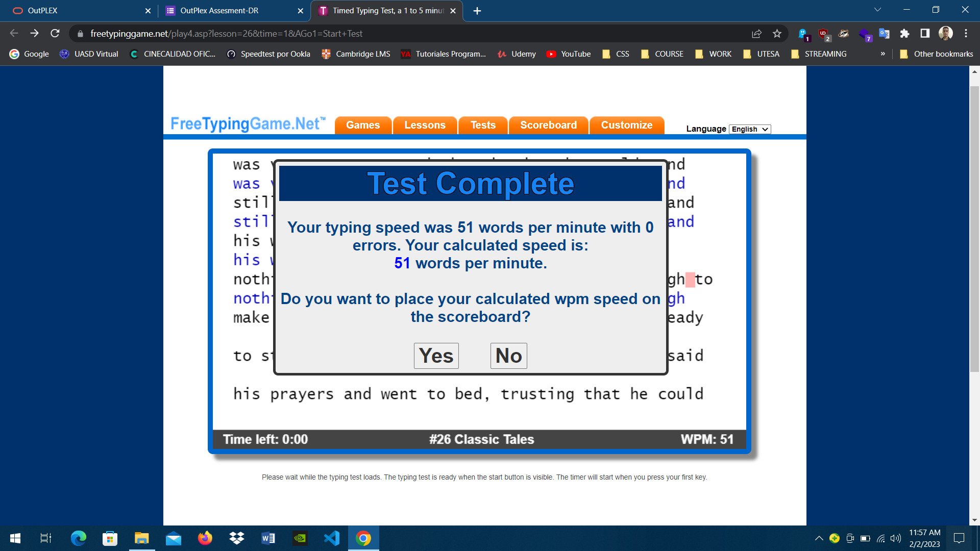Click the No button in dialog
This screenshot has width=980, height=551.
(508, 356)
